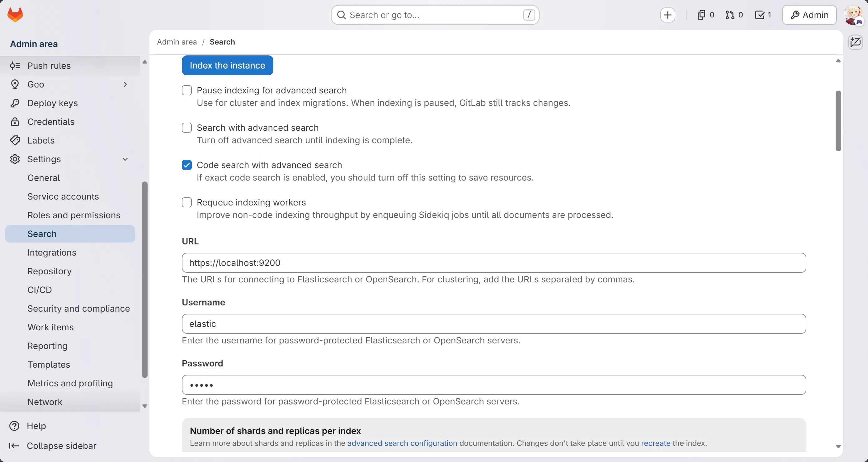Open Network settings

point(70,402)
